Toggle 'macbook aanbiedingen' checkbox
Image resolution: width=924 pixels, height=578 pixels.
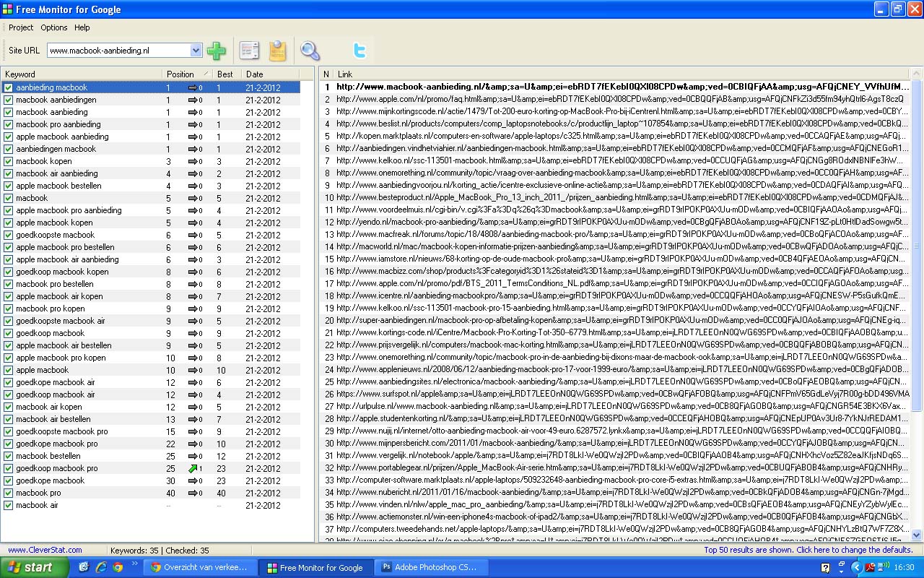coord(9,100)
